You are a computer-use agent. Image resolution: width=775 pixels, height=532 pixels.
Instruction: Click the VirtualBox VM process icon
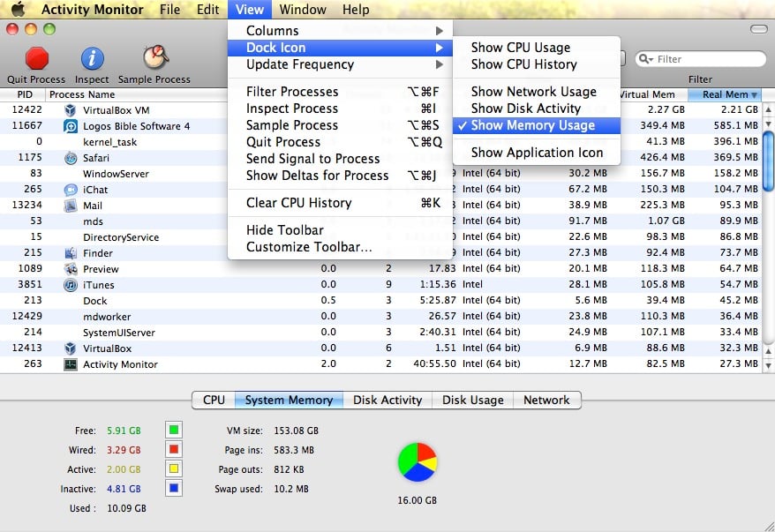pos(71,110)
